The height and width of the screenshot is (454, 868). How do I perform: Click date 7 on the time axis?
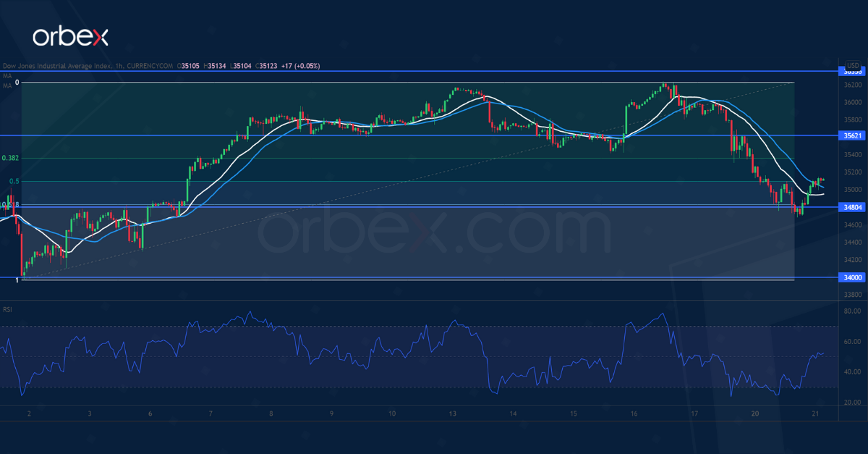210,413
